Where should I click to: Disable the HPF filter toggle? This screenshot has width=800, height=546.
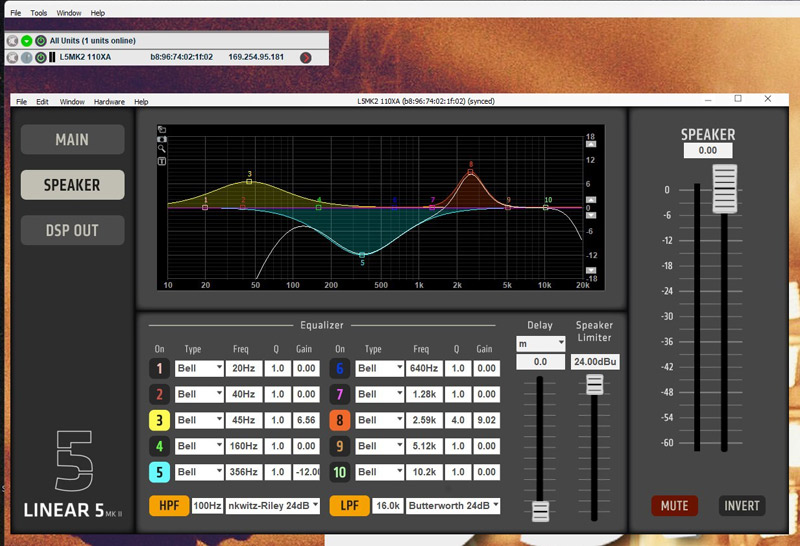[168, 506]
